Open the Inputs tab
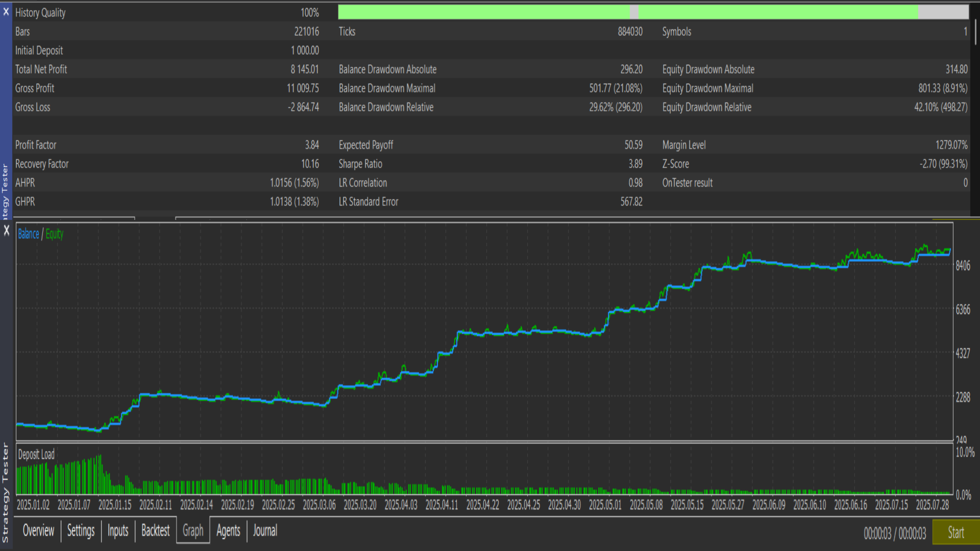 118,531
